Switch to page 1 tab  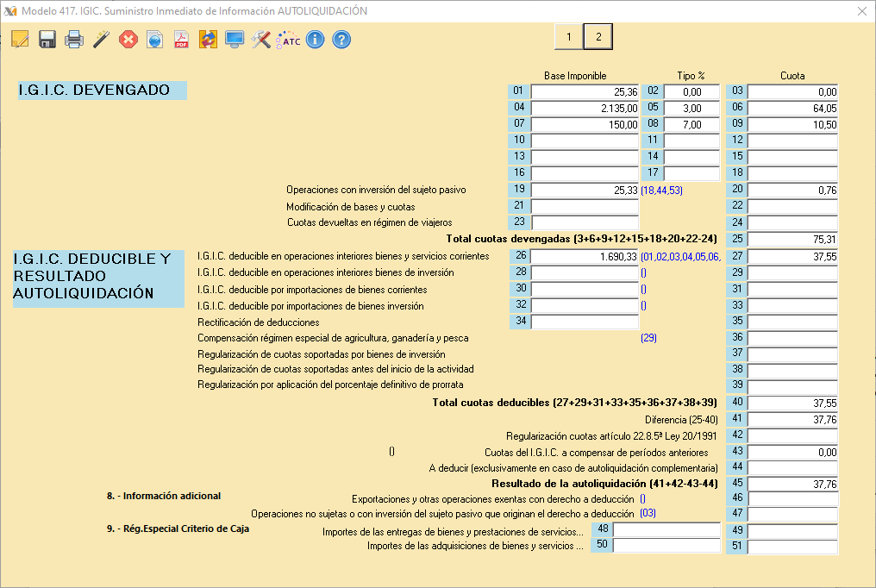tap(569, 37)
